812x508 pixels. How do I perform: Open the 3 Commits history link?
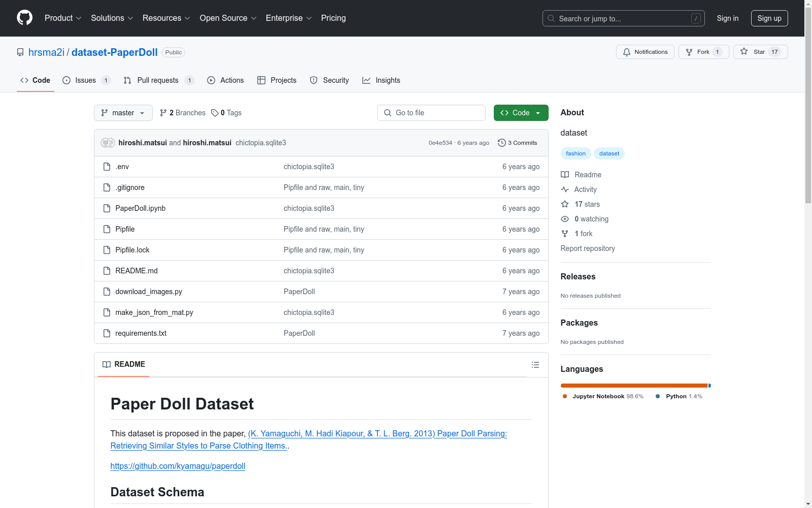[x=518, y=143]
